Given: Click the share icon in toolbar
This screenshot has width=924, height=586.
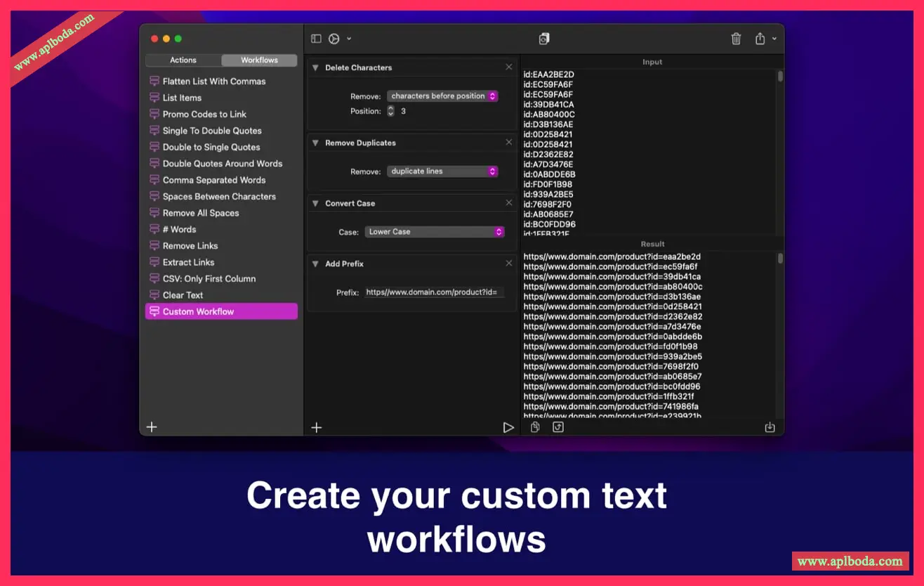Looking at the screenshot, I should [x=760, y=39].
